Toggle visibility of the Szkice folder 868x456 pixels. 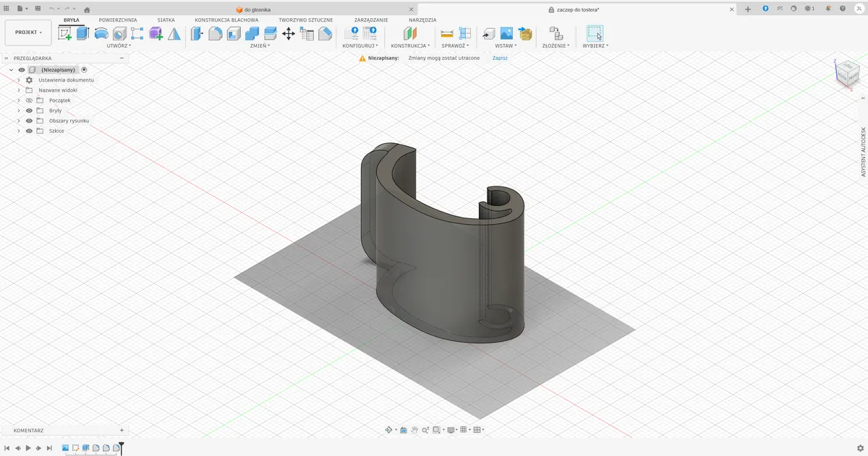point(30,131)
